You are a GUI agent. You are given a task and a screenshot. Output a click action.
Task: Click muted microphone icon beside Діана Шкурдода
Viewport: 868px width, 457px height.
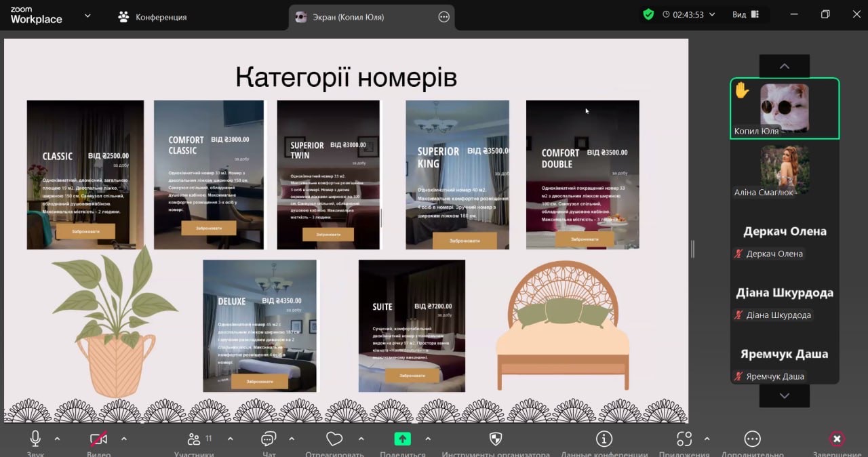pos(738,315)
